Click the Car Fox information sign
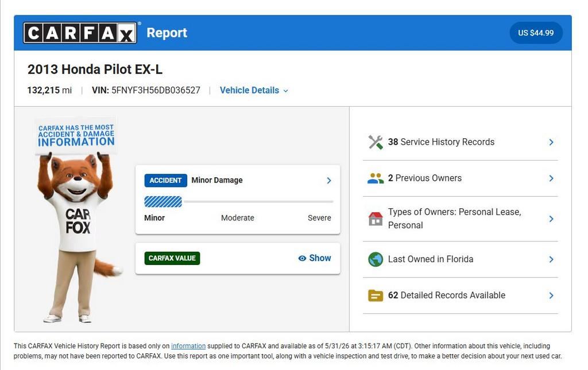This screenshot has width=588, height=370. tap(76, 135)
